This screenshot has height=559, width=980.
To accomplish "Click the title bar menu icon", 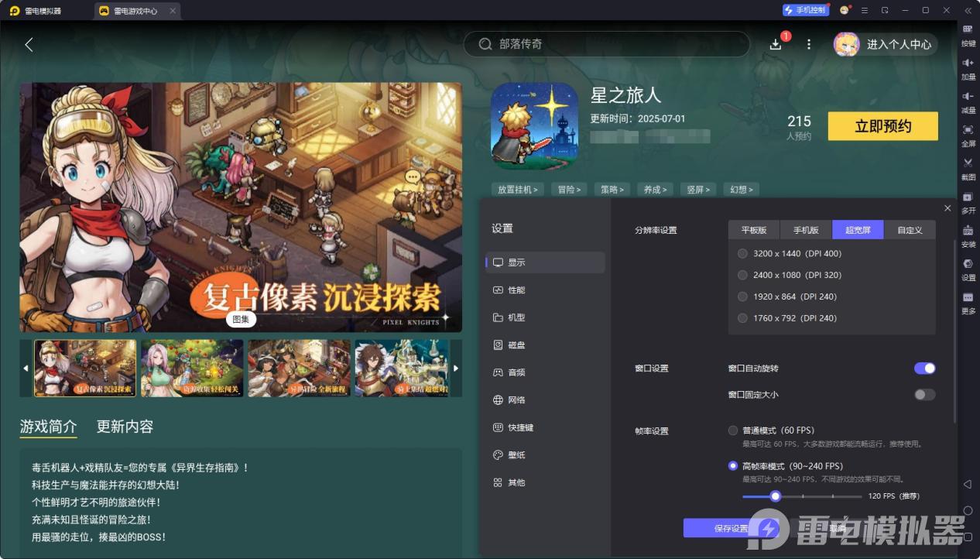I will point(865,10).
